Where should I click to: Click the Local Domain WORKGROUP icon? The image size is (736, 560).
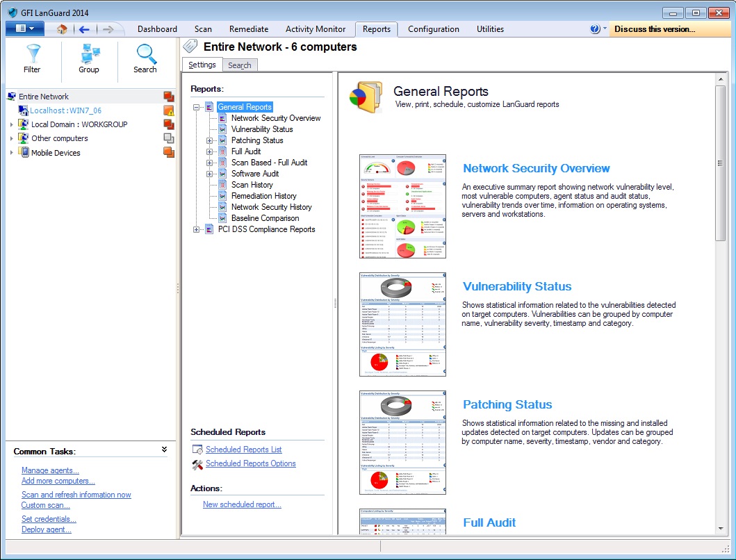coord(23,124)
